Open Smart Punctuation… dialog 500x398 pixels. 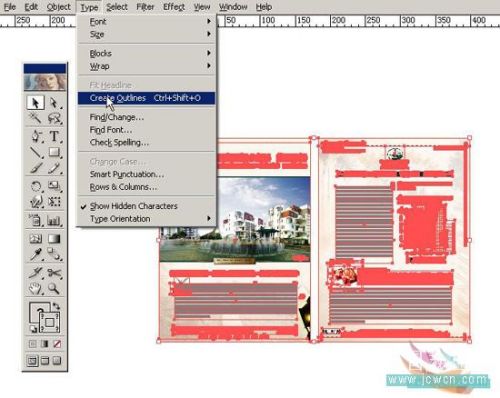click(x=147, y=174)
